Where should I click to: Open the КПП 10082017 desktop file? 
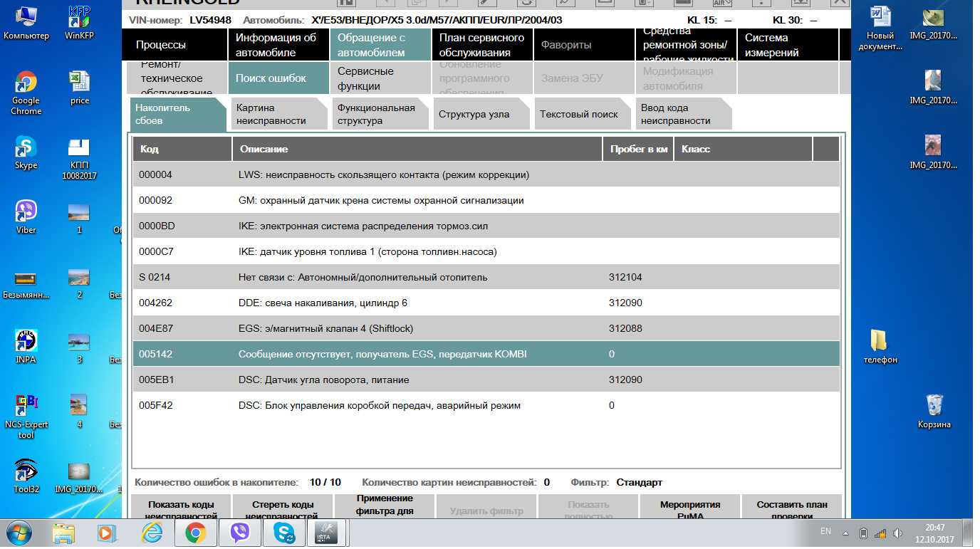pos(79,158)
